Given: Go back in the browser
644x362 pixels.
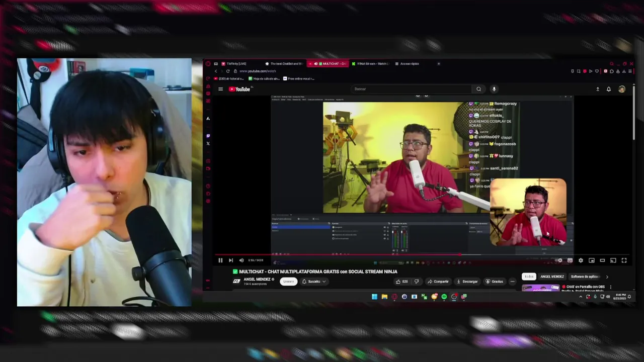Looking at the screenshot, I should point(216,71).
